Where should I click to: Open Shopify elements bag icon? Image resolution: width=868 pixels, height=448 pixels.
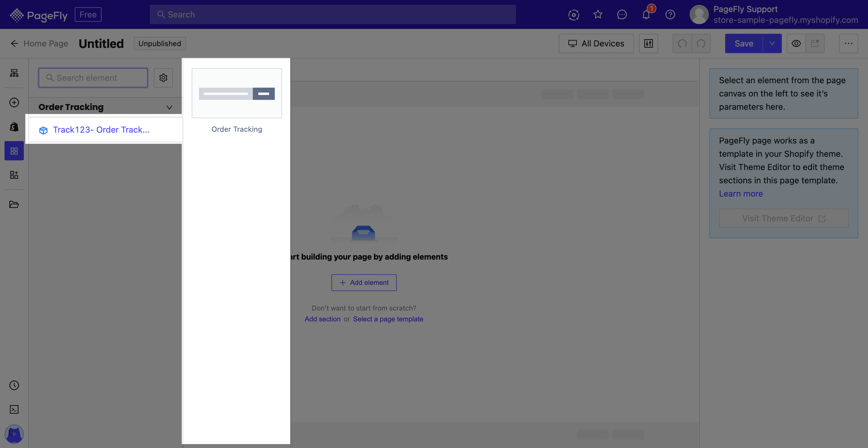pos(14,127)
